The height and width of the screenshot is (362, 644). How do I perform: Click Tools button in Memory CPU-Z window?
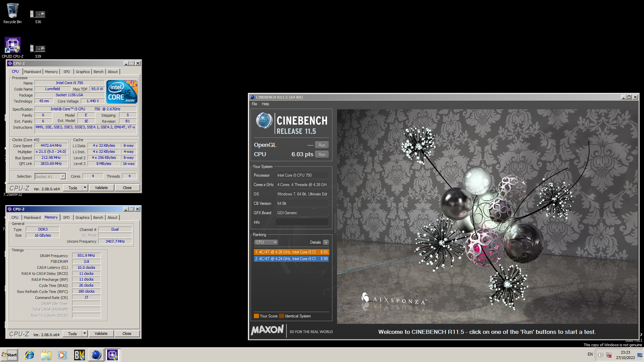tap(72, 334)
